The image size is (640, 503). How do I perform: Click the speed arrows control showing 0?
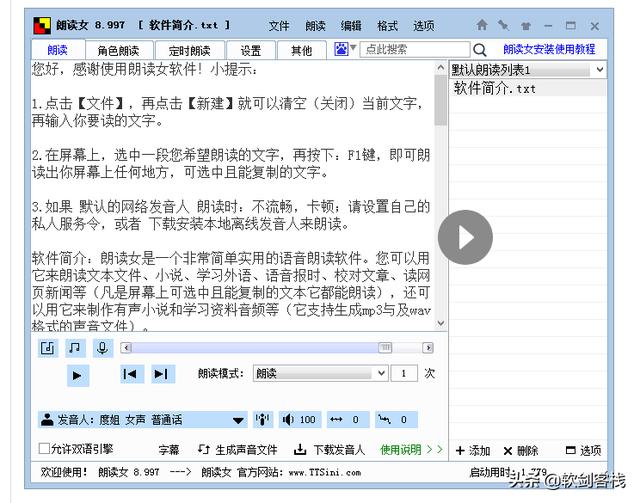click(348, 419)
